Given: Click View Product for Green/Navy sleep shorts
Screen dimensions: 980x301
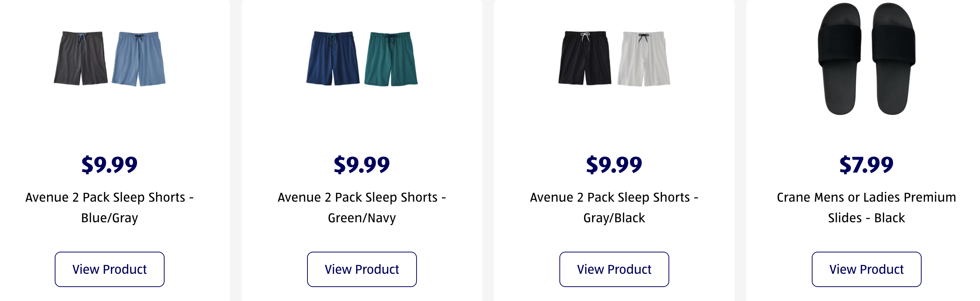Looking at the screenshot, I should 362,269.
